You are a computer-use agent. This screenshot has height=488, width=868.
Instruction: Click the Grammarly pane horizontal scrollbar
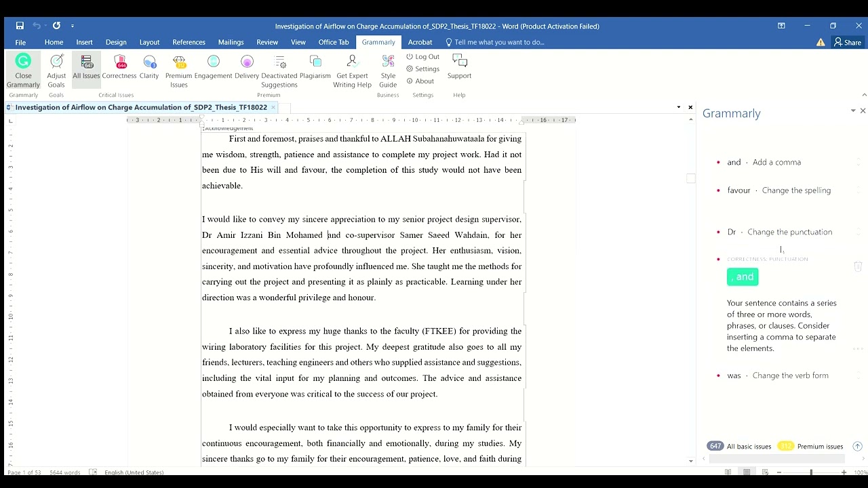pos(776,459)
